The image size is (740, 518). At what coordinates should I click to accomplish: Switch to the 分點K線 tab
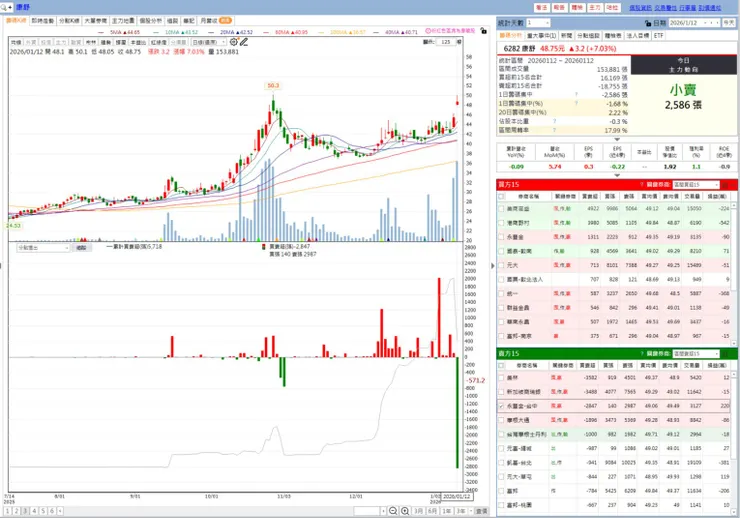click(69, 21)
